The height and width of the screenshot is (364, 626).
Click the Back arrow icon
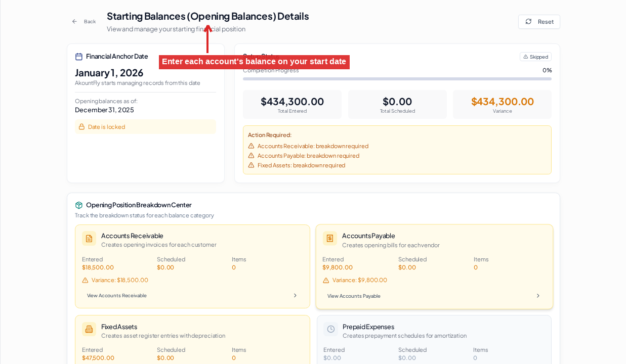75,21
